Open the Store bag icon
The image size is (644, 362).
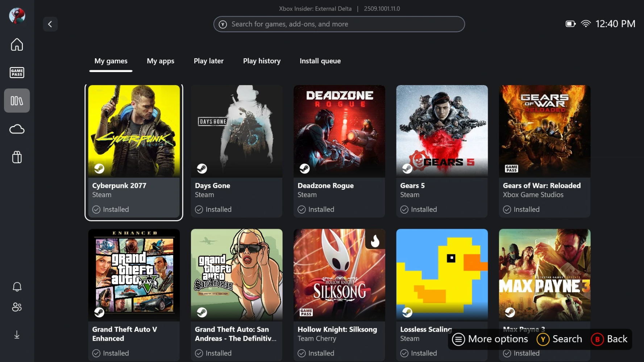tap(17, 157)
